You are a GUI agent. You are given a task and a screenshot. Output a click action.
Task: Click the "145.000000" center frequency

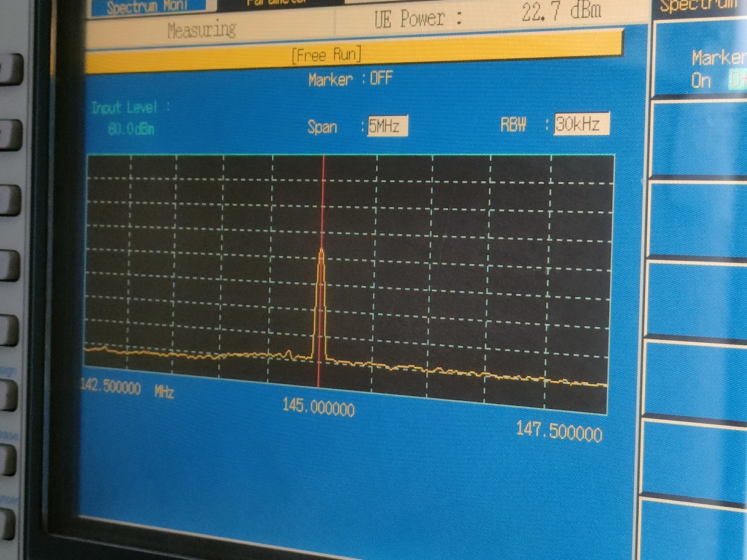318,406
